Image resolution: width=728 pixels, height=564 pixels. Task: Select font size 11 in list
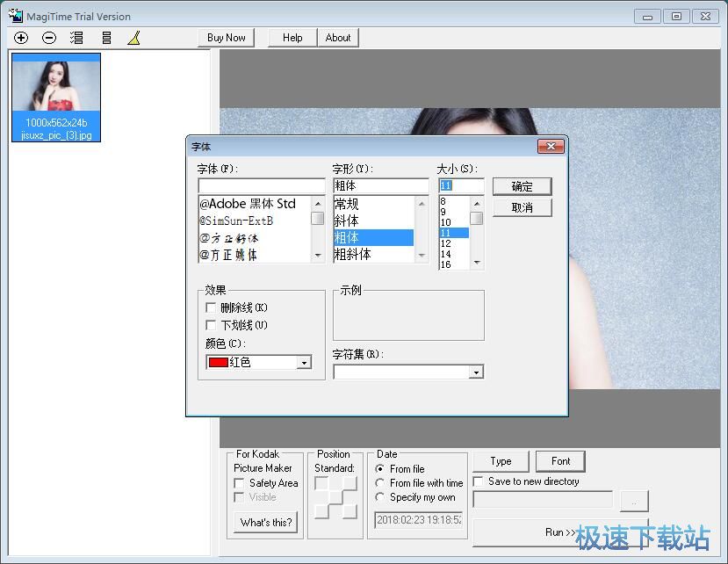[454, 233]
